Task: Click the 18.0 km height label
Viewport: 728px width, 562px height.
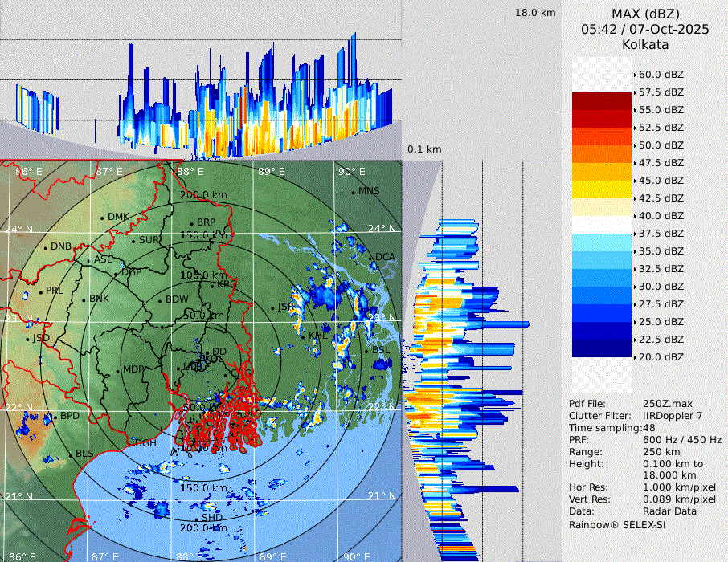Action: tap(535, 13)
